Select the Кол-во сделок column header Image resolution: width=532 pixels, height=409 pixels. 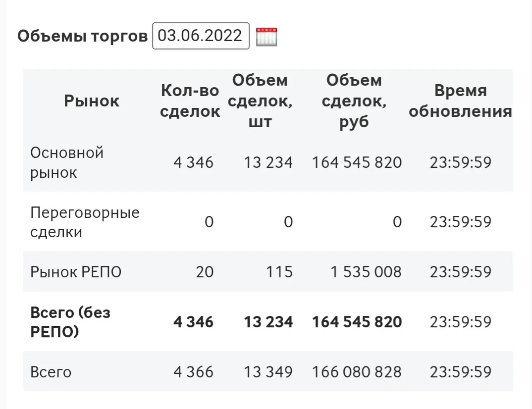[190, 101]
